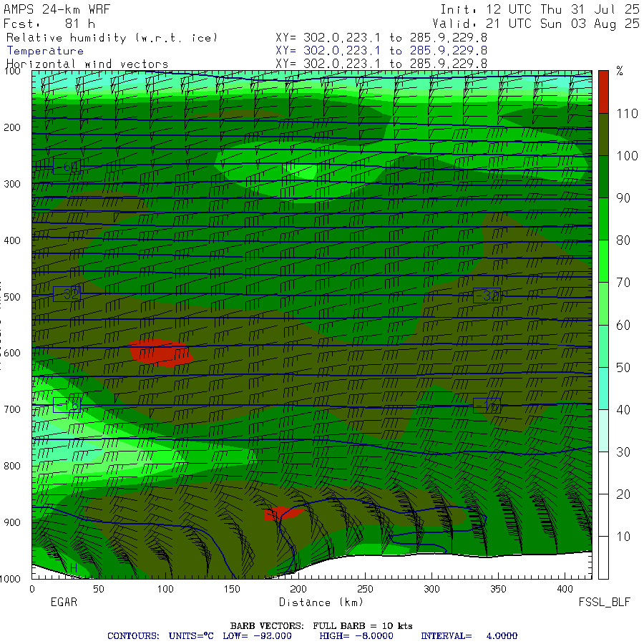
Task: Click the 'FSSL_BLF' station label
Action: click(604, 602)
